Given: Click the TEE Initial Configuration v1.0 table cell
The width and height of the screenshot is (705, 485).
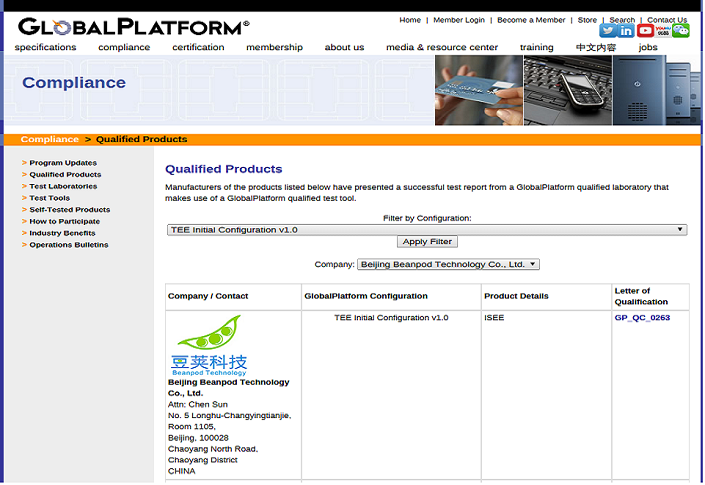Looking at the screenshot, I should [x=391, y=395].
